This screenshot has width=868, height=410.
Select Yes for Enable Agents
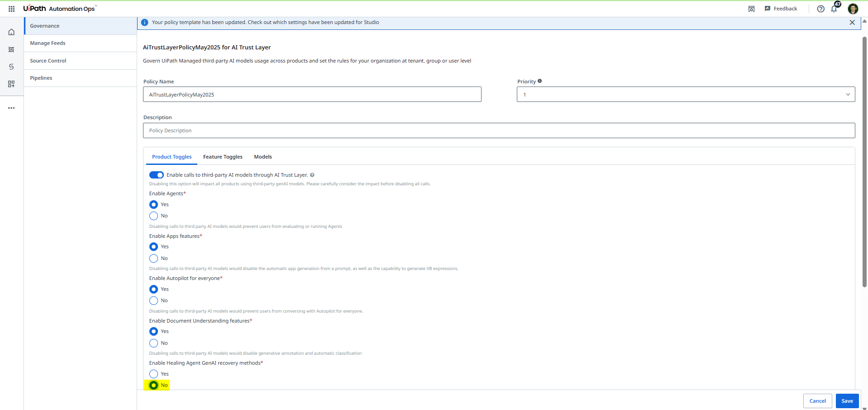tap(154, 204)
